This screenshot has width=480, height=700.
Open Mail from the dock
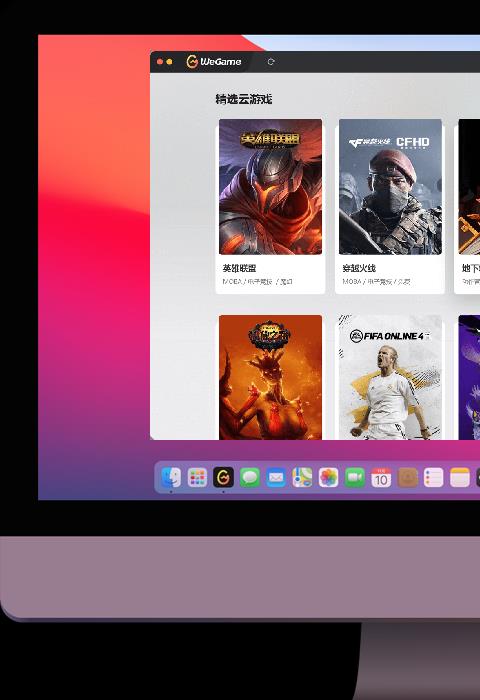point(276,477)
